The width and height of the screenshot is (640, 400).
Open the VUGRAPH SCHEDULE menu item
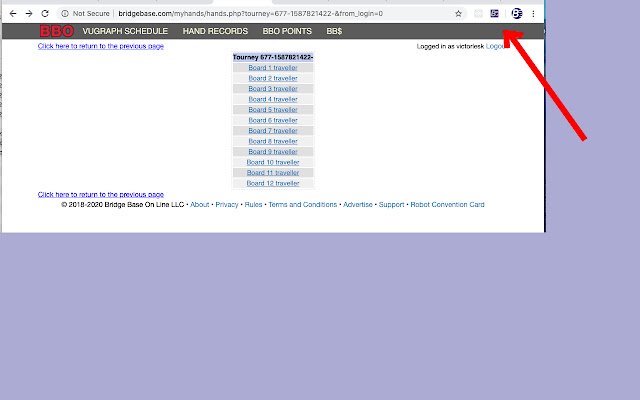tap(125, 31)
